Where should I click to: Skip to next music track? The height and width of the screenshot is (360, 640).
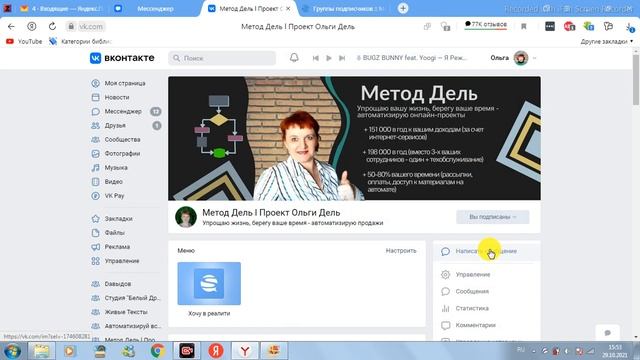coord(342,58)
